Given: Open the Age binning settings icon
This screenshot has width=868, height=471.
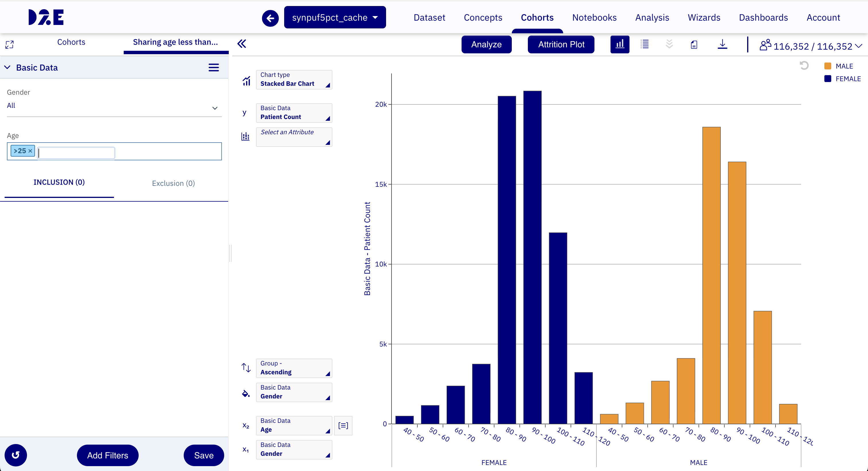Looking at the screenshot, I should click(x=343, y=426).
